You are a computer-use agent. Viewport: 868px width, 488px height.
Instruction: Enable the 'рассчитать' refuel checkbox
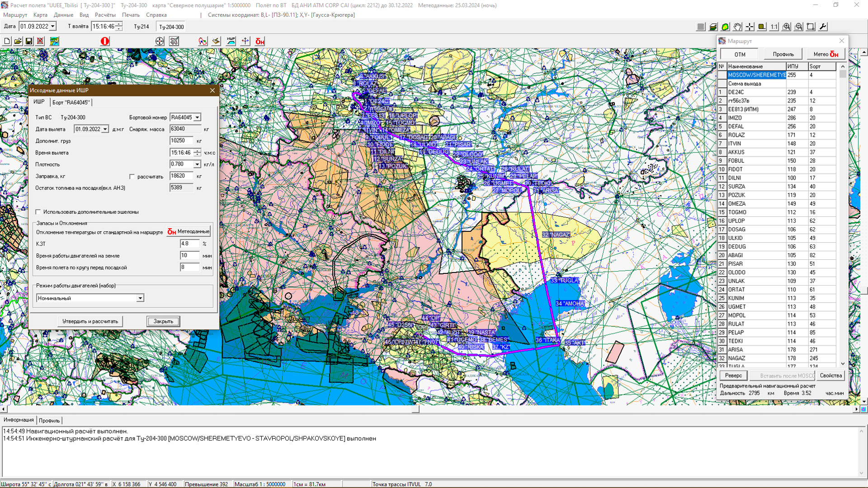click(132, 177)
